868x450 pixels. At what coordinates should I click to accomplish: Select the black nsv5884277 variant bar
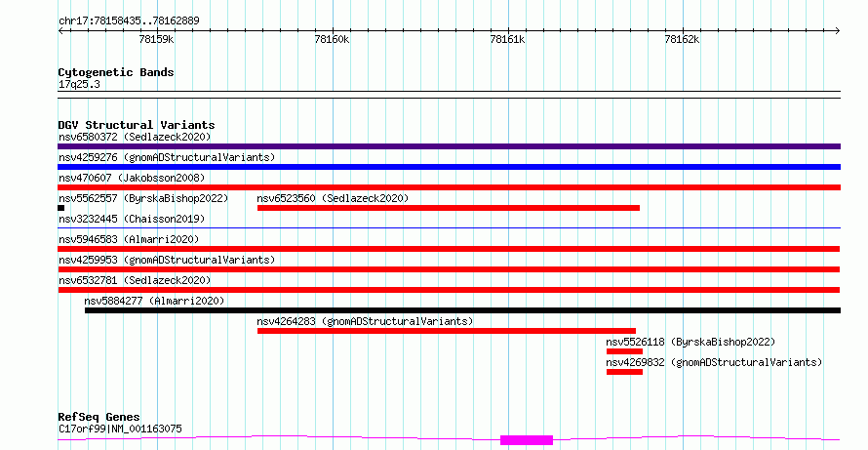click(463, 310)
